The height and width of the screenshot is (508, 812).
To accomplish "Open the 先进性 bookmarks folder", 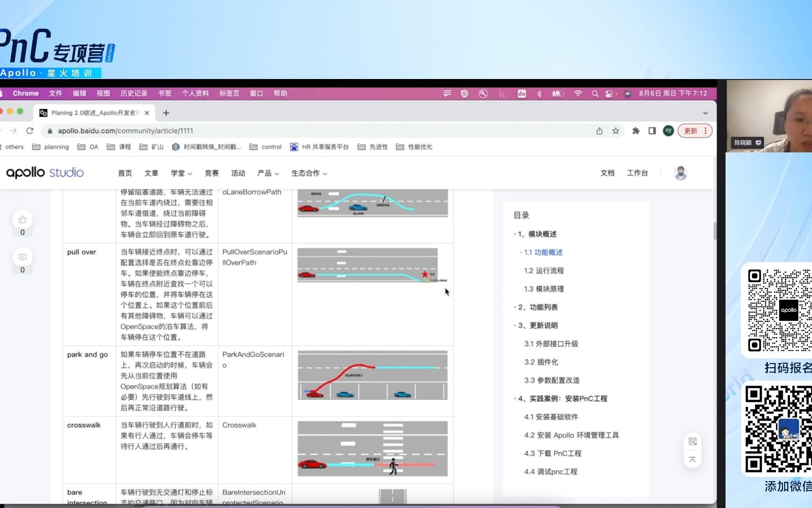I will tap(373, 147).
